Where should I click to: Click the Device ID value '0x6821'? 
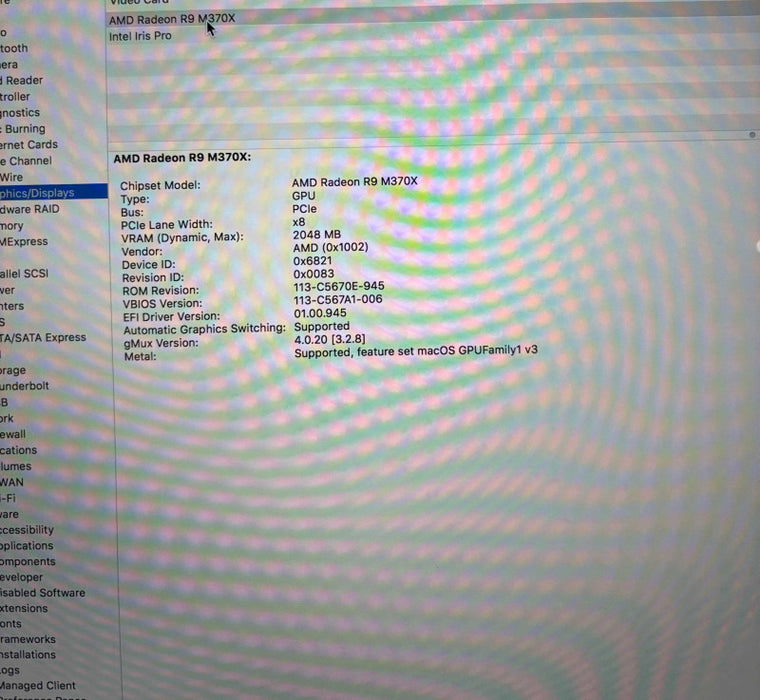click(x=313, y=261)
